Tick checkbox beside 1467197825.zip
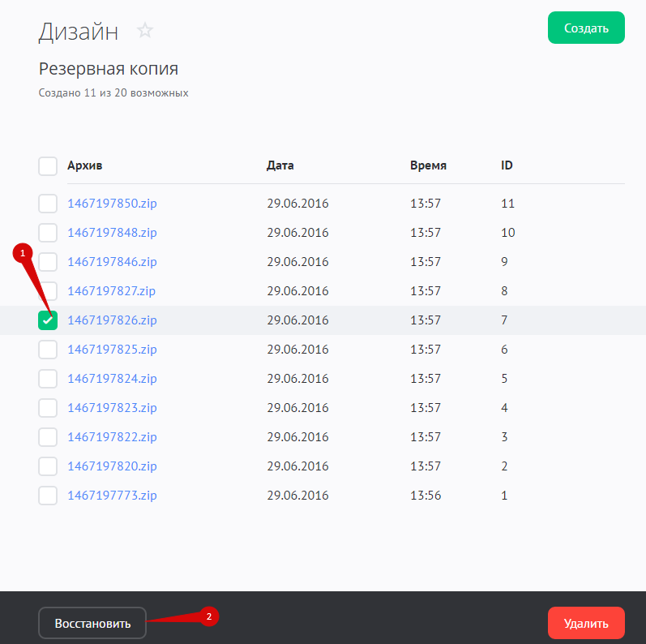 coord(48,350)
